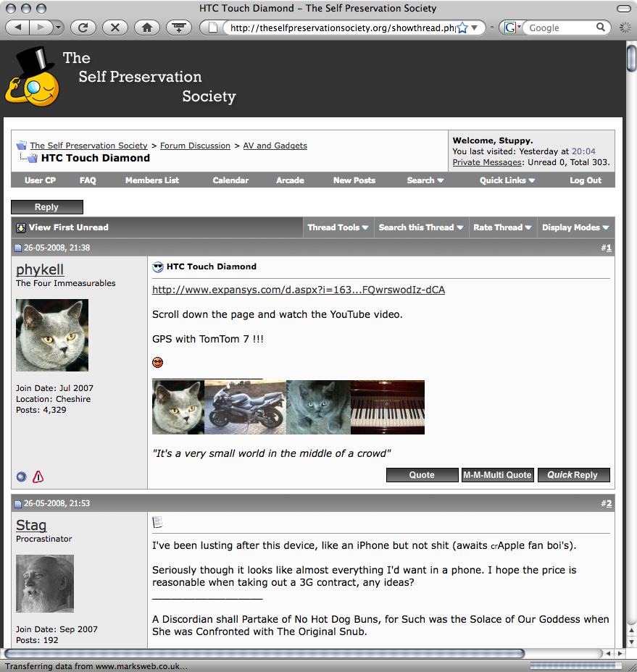Screen dimensions: 637x672
Task: Click Log Out in the navbar
Action: 586,180
